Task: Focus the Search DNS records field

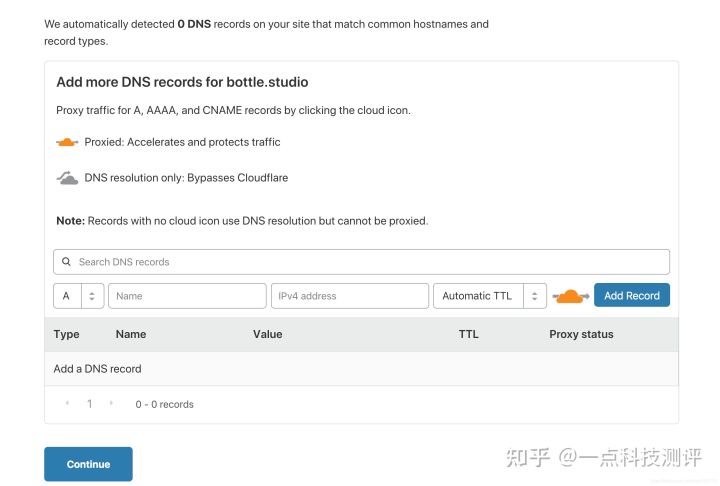Action: pos(370,262)
